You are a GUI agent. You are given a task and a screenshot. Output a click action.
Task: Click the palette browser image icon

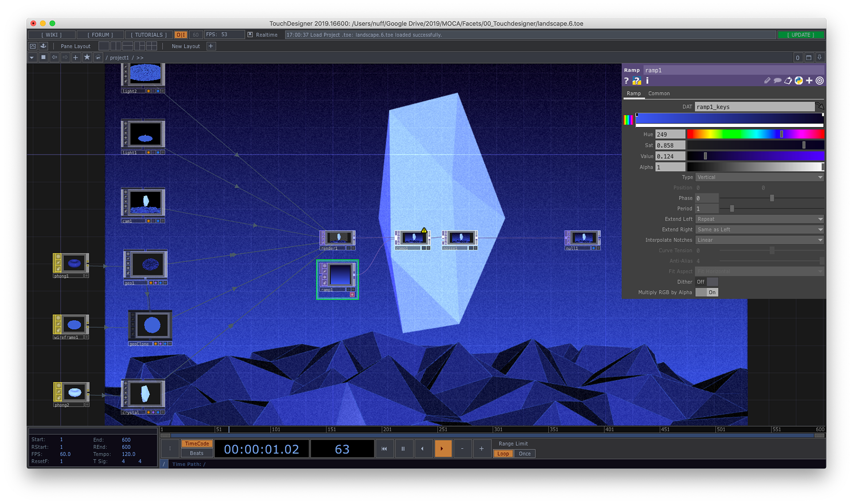click(x=33, y=46)
